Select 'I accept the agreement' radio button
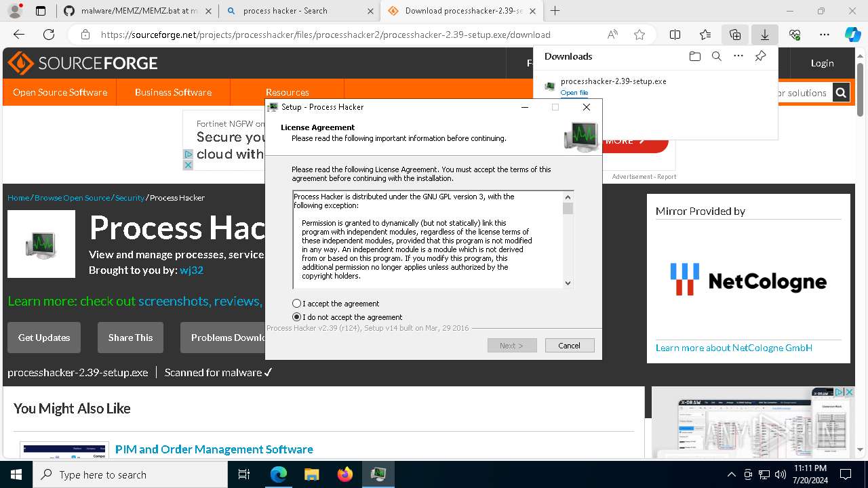The image size is (868, 488). click(x=296, y=304)
